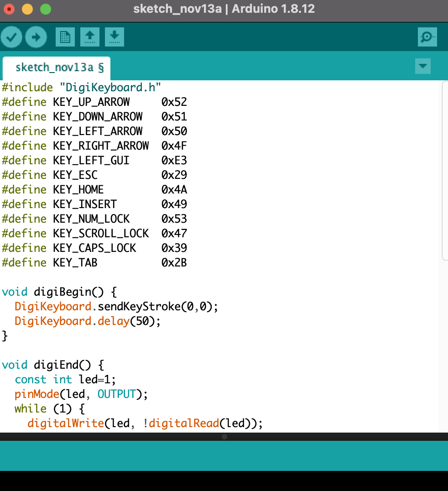Click the KEY_HOME define text
Viewport: 448px width, 491px height.
(78, 190)
